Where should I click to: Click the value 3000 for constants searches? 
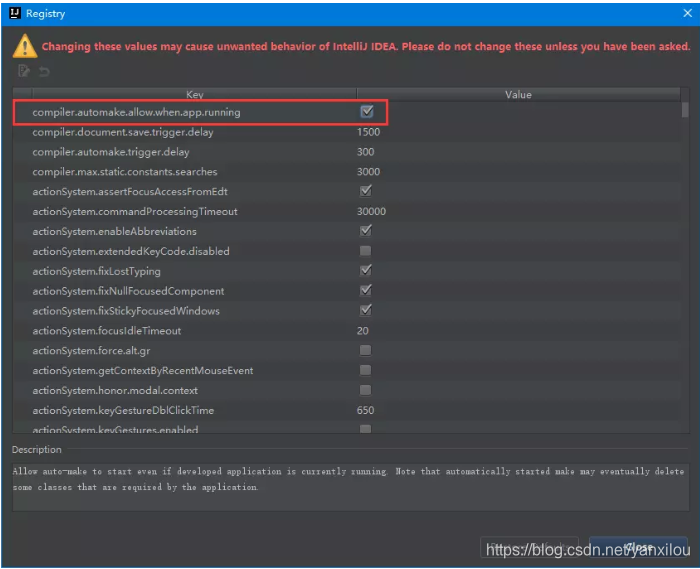368,172
